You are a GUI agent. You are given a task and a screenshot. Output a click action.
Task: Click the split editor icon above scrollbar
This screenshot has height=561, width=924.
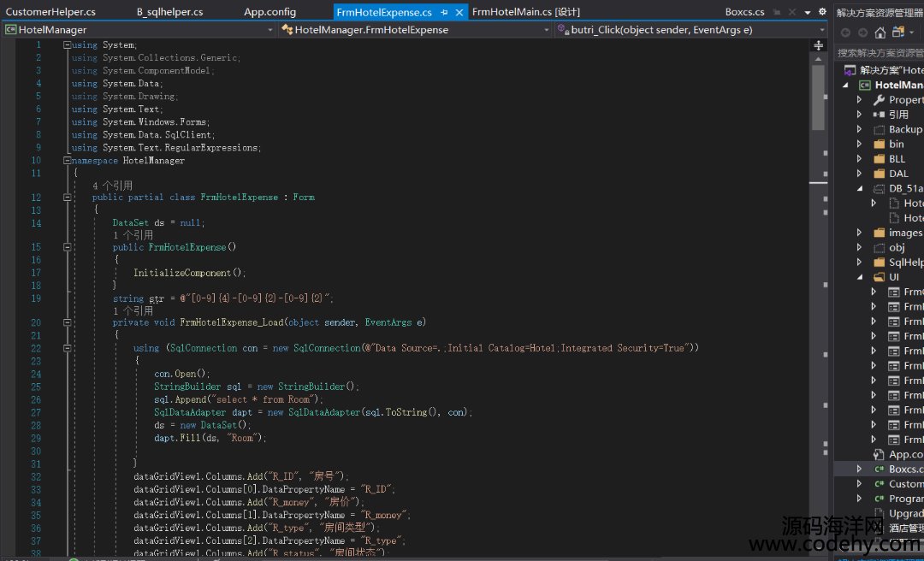(x=818, y=44)
